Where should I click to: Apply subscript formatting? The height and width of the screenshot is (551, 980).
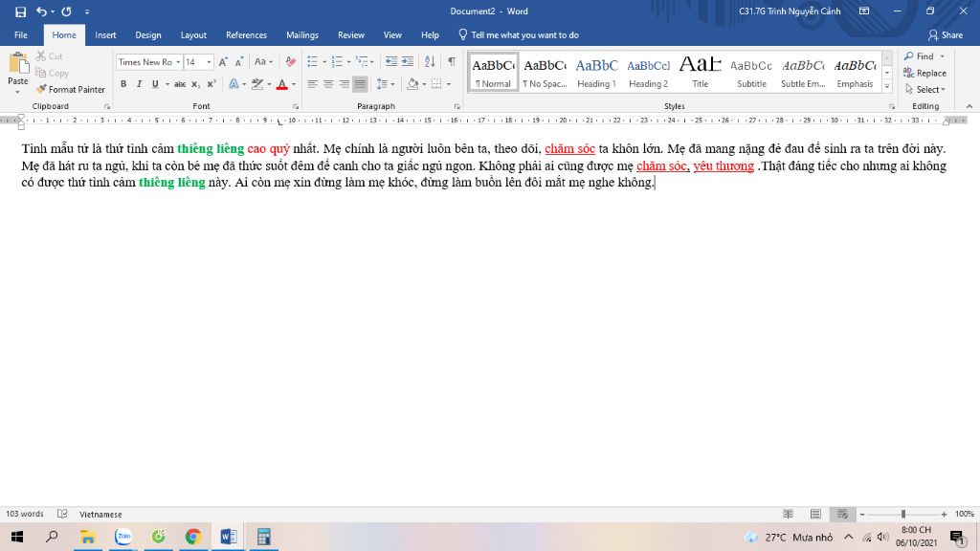click(195, 84)
